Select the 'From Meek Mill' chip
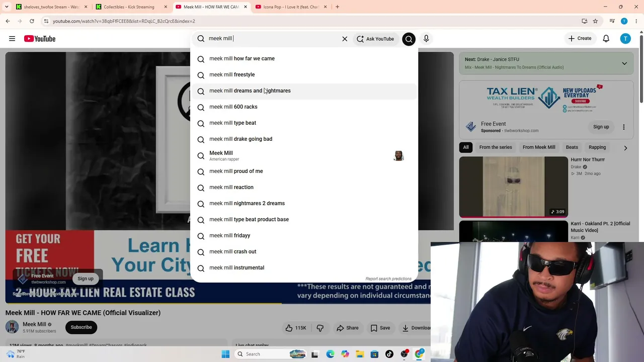This screenshot has width=644, height=362. click(x=539, y=147)
